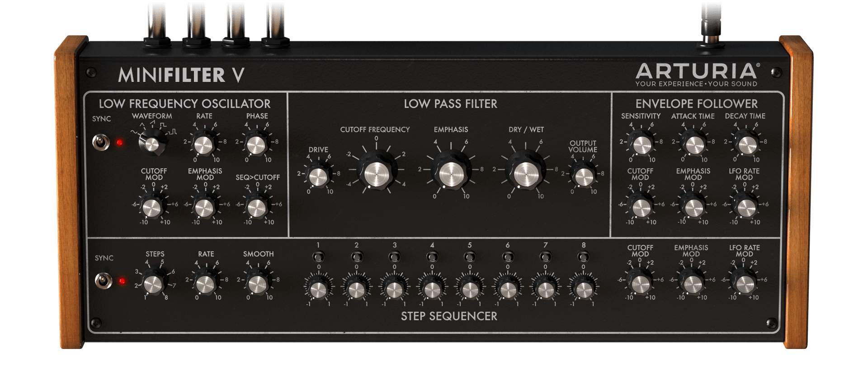Click the Low Pass Filter heading
The image size is (868, 391).
(450, 104)
